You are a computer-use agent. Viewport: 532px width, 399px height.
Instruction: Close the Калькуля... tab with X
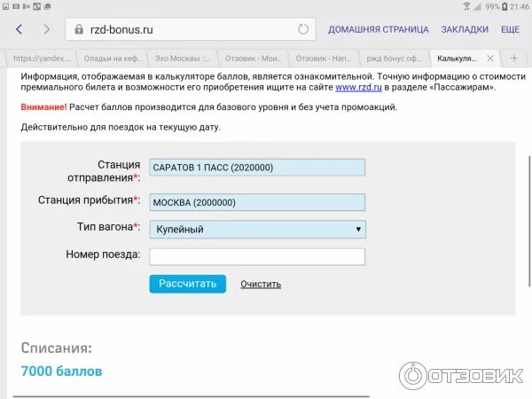click(490, 59)
